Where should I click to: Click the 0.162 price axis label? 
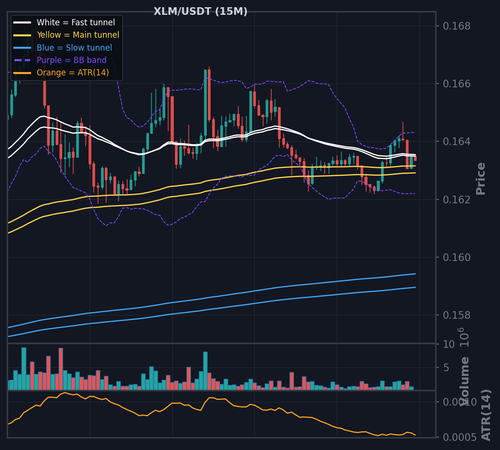click(x=456, y=200)
